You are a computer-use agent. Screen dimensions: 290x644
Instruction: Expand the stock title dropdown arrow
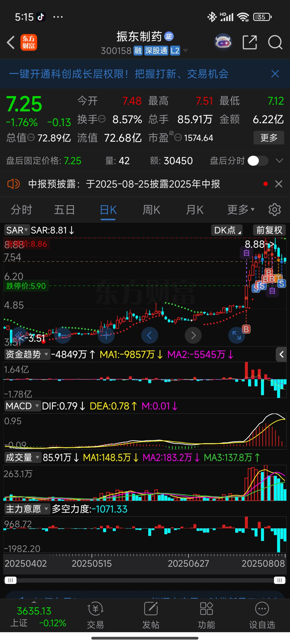[186, 51]
